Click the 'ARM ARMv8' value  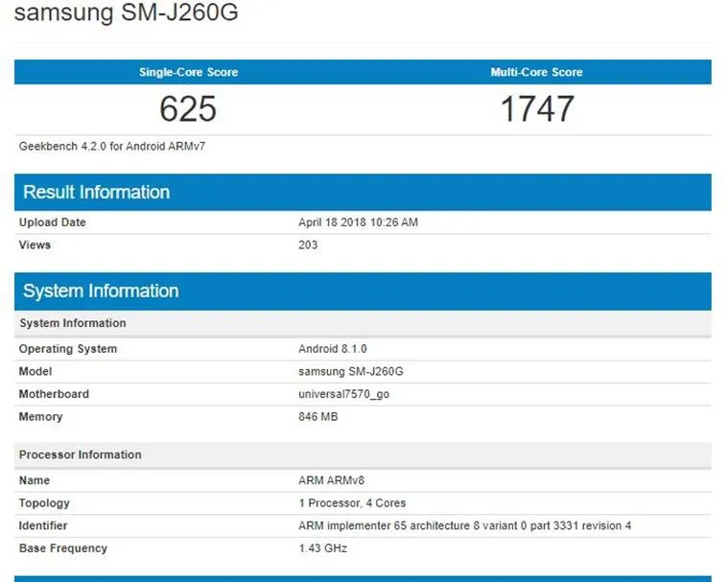pyautogui.click(x=331, y=480)
